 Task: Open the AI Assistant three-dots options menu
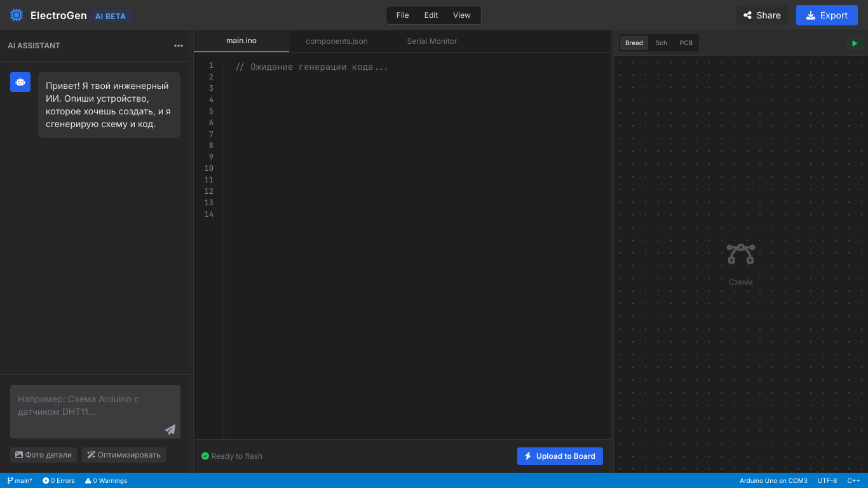tap(179, 46)
